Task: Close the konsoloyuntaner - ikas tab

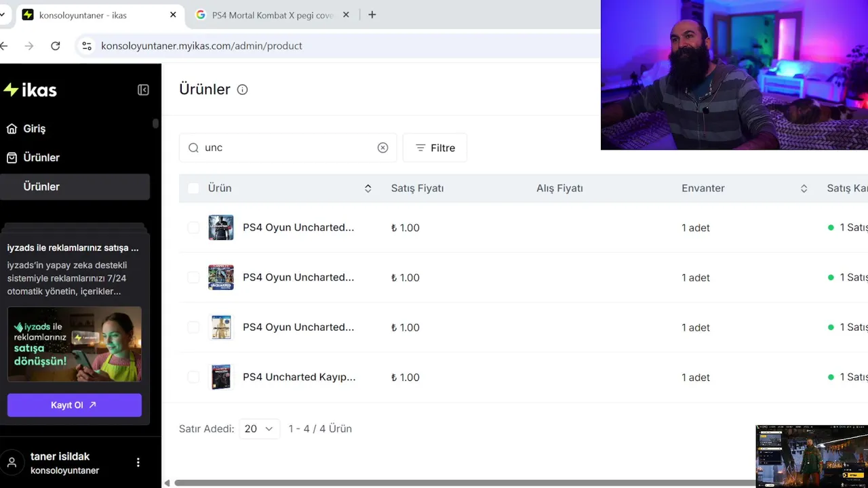Action: pyautogui.click(x=173, y=15)
